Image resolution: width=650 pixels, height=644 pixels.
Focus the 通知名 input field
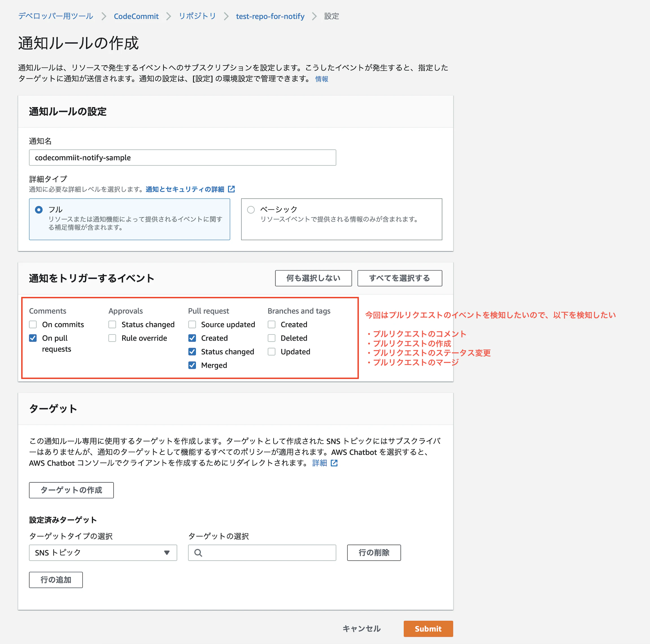[182, 157]
